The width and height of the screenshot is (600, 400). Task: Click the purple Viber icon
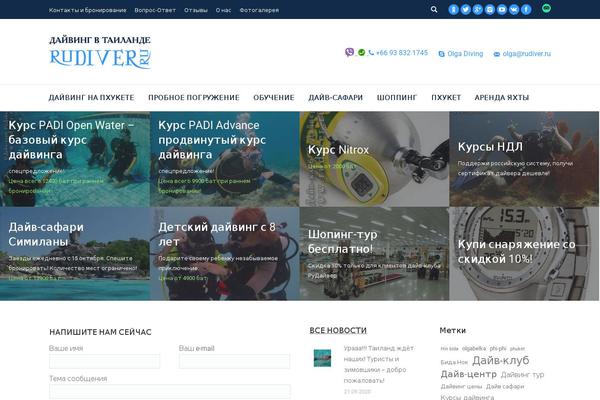(349, 52)
